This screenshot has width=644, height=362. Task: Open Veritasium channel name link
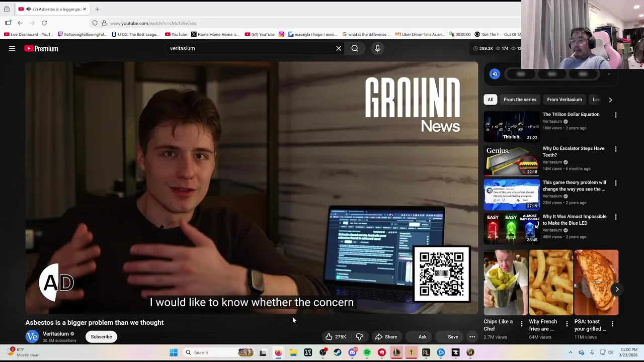(56, 334)
